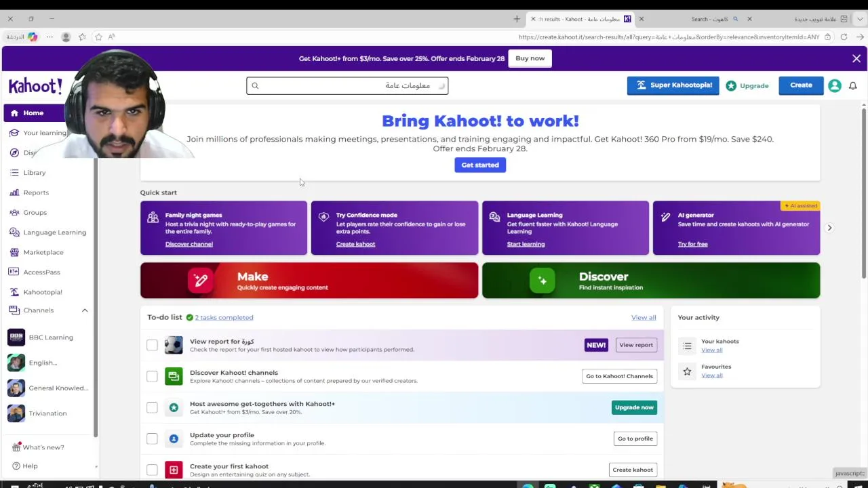Click View all under Your kahoots
Screen dimensions: 868x488
[x=711, y=350]
